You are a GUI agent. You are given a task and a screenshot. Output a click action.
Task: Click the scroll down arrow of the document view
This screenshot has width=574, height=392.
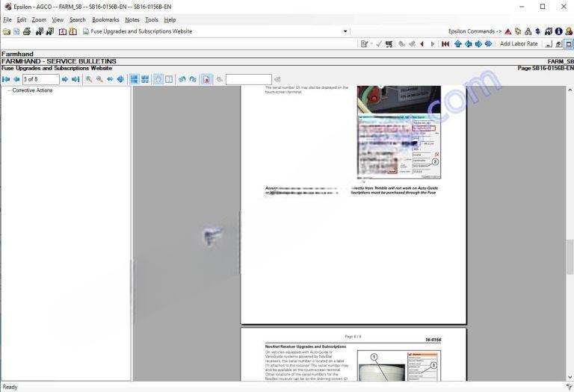tap(570, 377)
